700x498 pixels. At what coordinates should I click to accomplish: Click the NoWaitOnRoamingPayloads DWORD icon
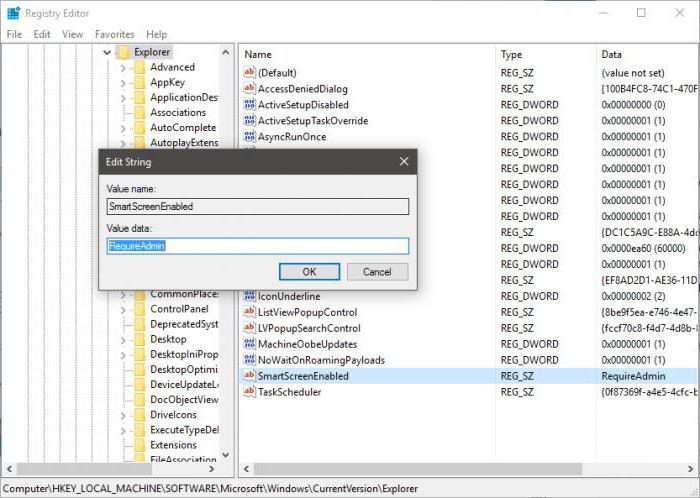click(250, 360)
